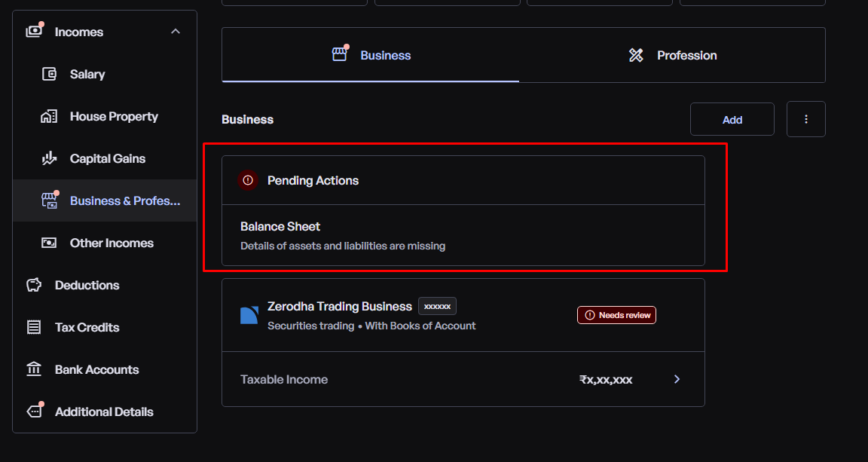868x462 pixels.
Task: Click the Business & Profession storefront sidebar icon
Action: 50,200
